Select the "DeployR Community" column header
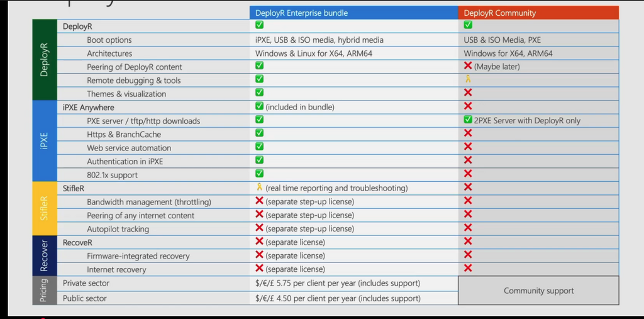644x319 pixels. pyautogui.click(x=538, y=13)
